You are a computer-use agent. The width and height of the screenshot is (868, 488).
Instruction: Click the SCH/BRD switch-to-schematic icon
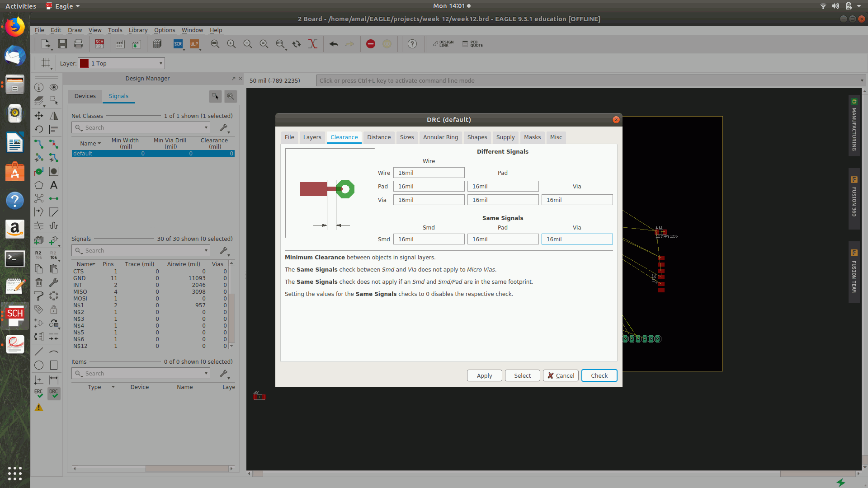point(99,44)
